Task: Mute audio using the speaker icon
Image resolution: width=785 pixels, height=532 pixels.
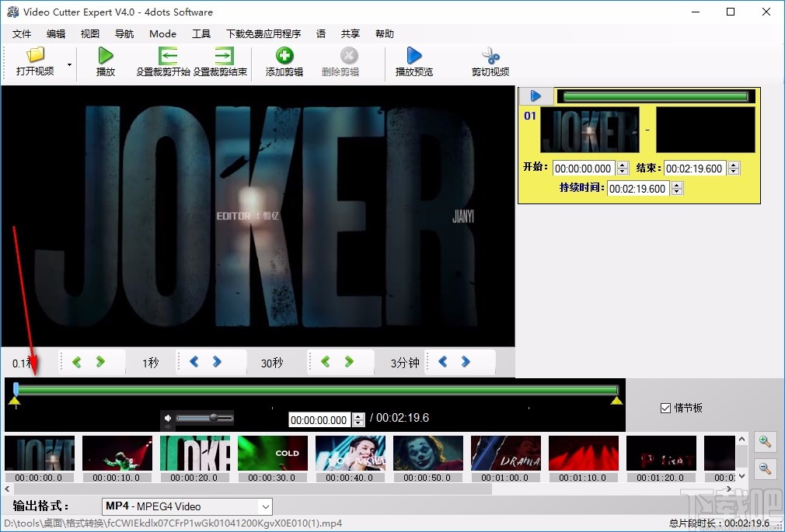Action: pos(168,418)
